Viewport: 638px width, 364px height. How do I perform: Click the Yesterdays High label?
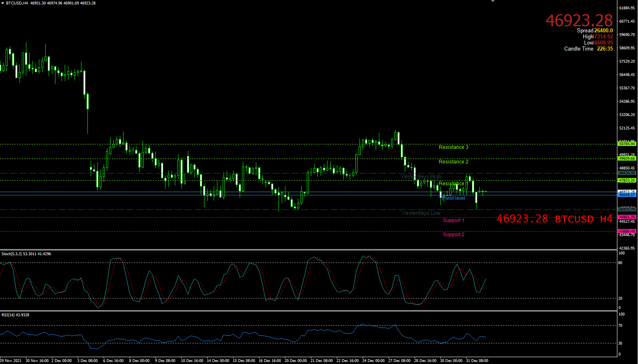coord(421,177)
